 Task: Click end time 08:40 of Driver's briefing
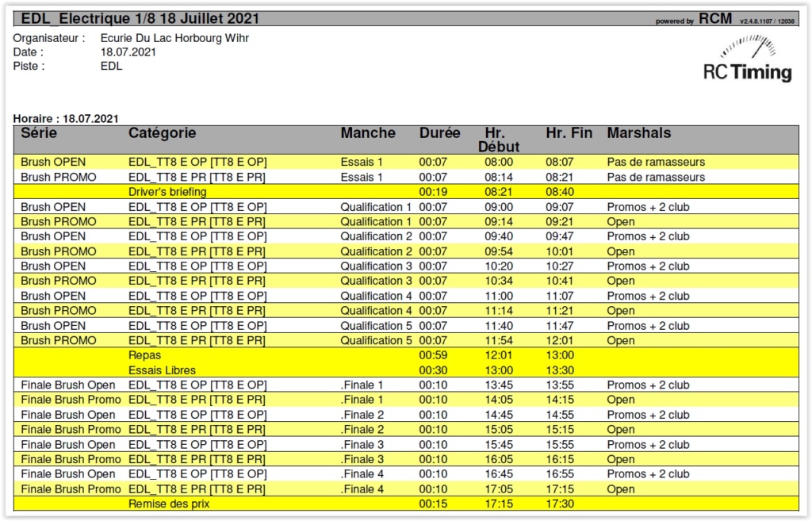coord(559,192)
